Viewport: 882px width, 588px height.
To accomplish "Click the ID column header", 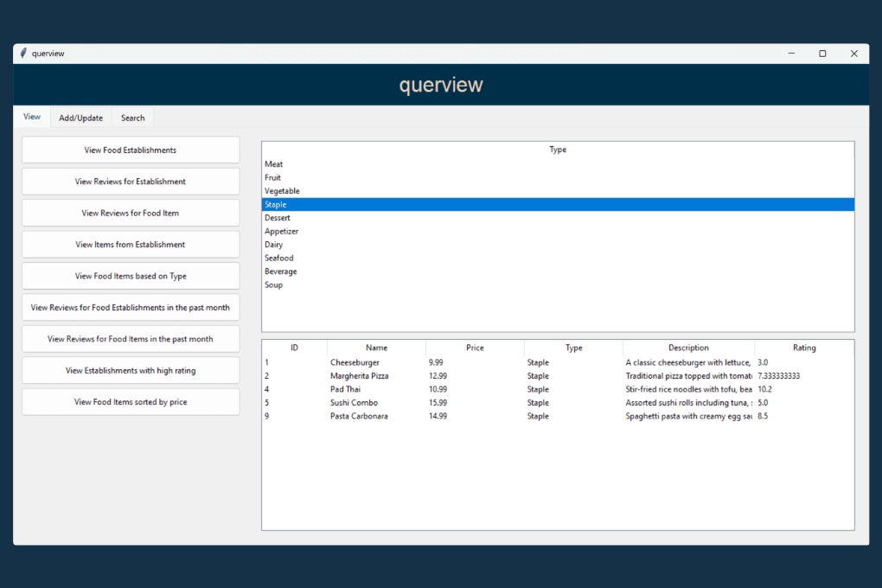I will tap(294, 348).
